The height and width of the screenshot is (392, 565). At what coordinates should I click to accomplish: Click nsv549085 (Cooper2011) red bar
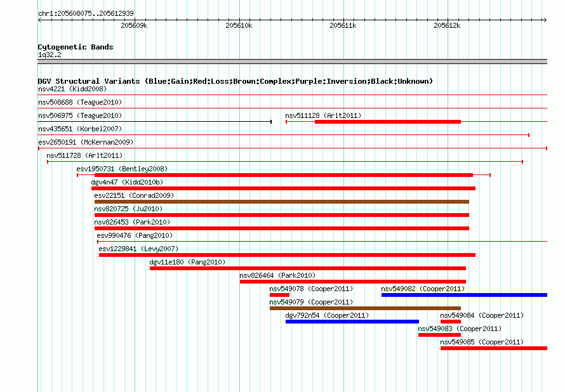click(x=494, y=348)
